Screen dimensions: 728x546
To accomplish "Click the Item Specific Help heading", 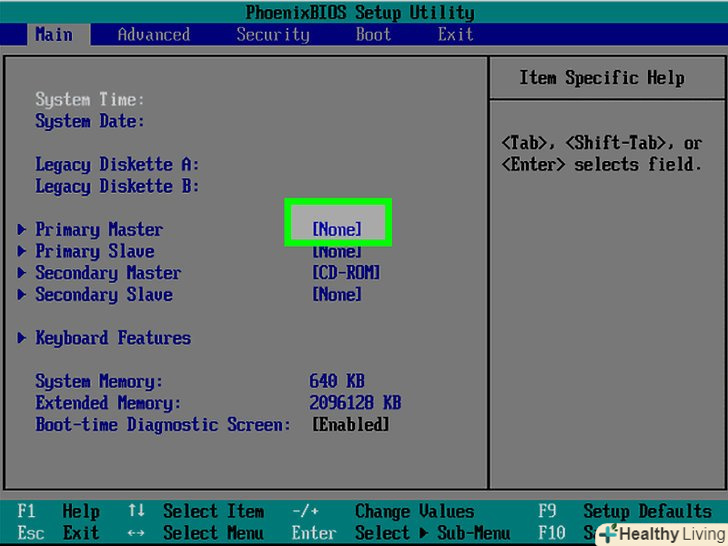I will (602, 78).
